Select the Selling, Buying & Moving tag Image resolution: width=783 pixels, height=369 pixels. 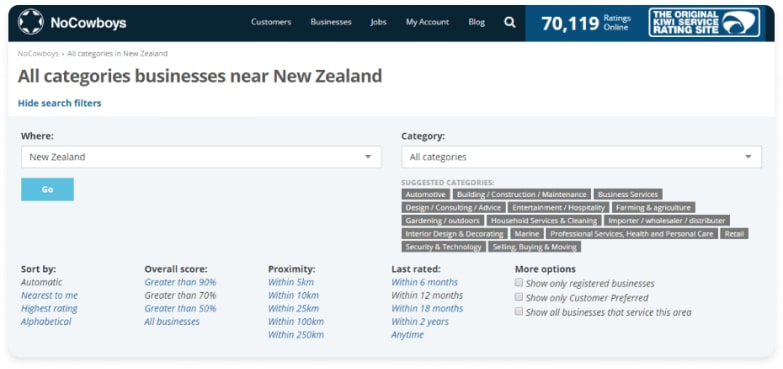click(x=534, y=247)
